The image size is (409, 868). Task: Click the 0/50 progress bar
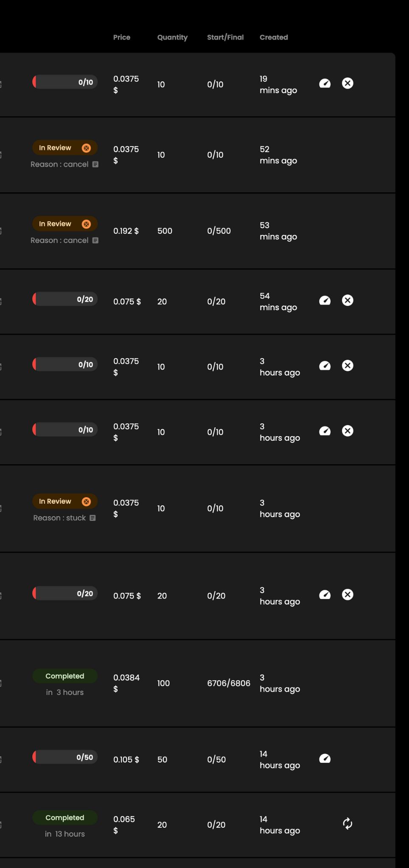65,757
